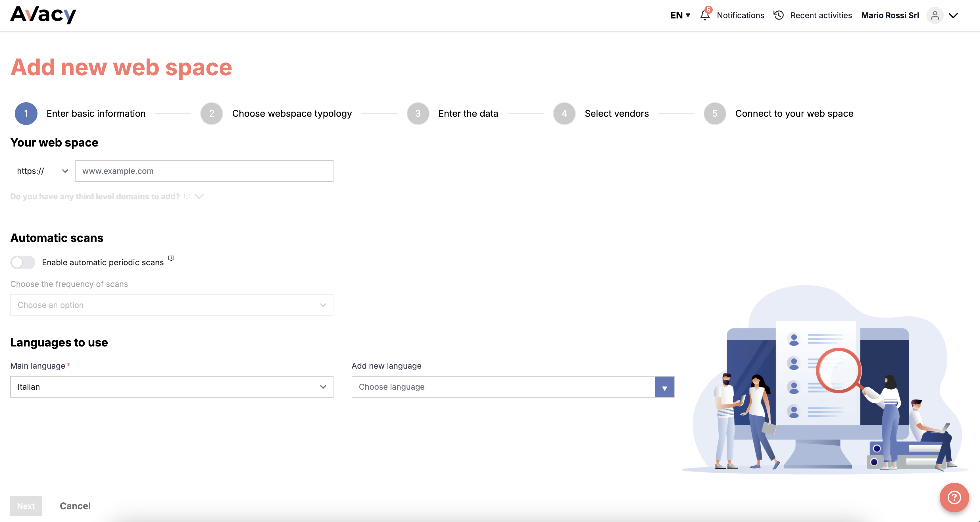This screenshot has width=980, height=522.
Task: Select the 'Connect to your web space' step
Action: [794, 113]
